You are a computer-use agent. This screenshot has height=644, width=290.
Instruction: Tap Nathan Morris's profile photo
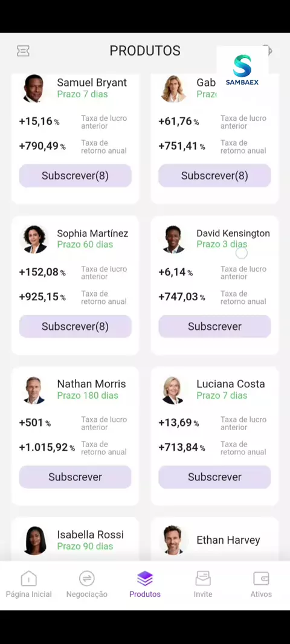coord(34,390)
